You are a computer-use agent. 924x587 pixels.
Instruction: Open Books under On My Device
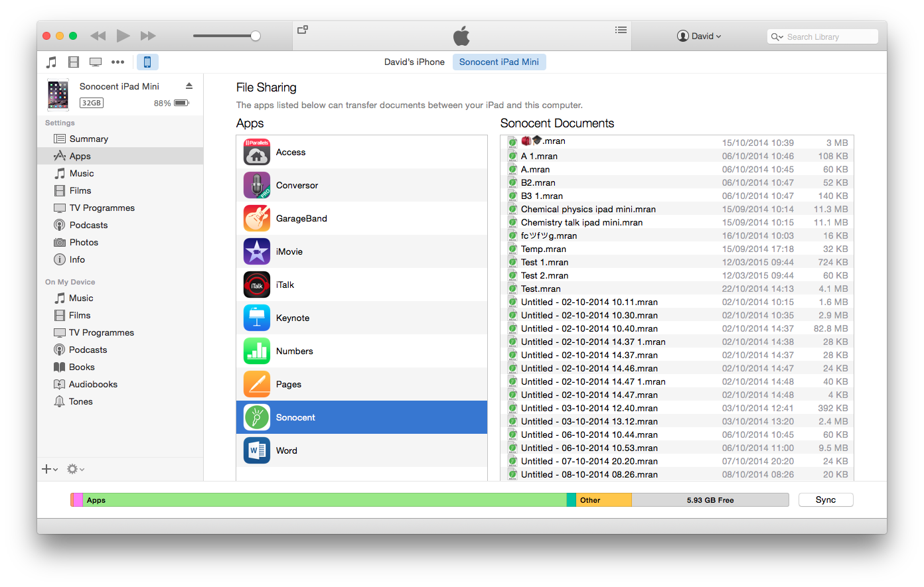pyautogui.click(x=120, y=367)
